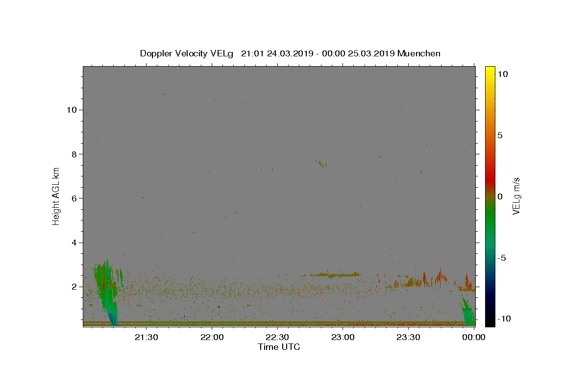Viewport: 588px width, 392px height.
Task: Click the 22:30 time tick label
Action: point(277,337)
